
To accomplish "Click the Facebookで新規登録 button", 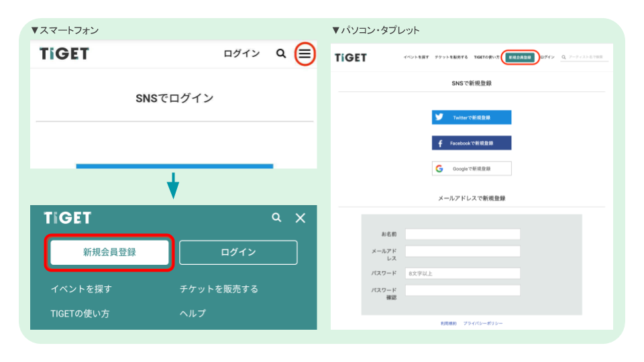I will (x=472, y=143).
